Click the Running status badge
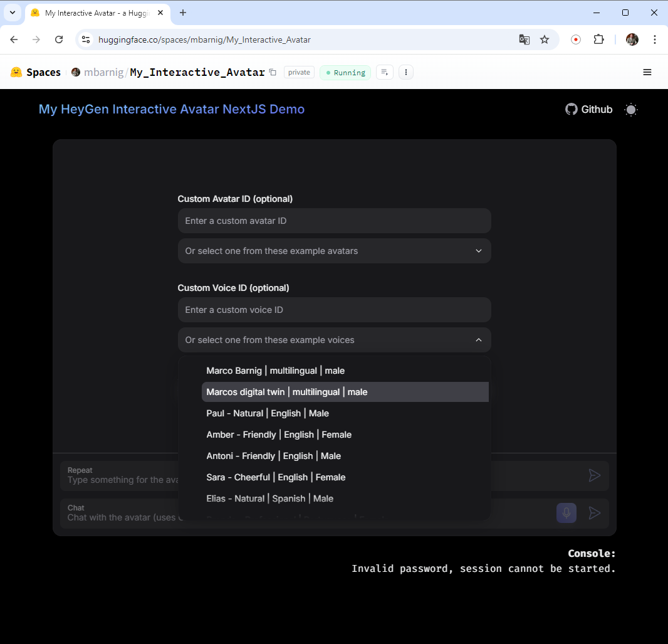Viewport: 668px width, 644px height. tap(345, 73)
